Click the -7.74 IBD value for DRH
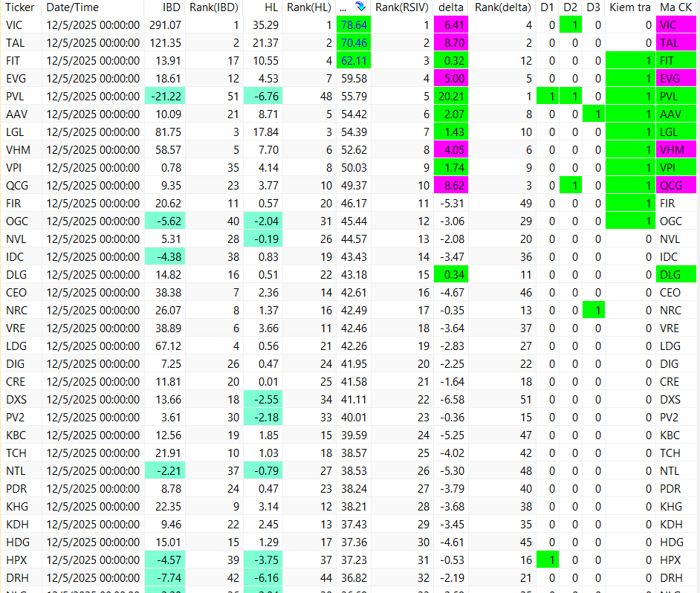700x593 pixels. click(x=165, y=578)
